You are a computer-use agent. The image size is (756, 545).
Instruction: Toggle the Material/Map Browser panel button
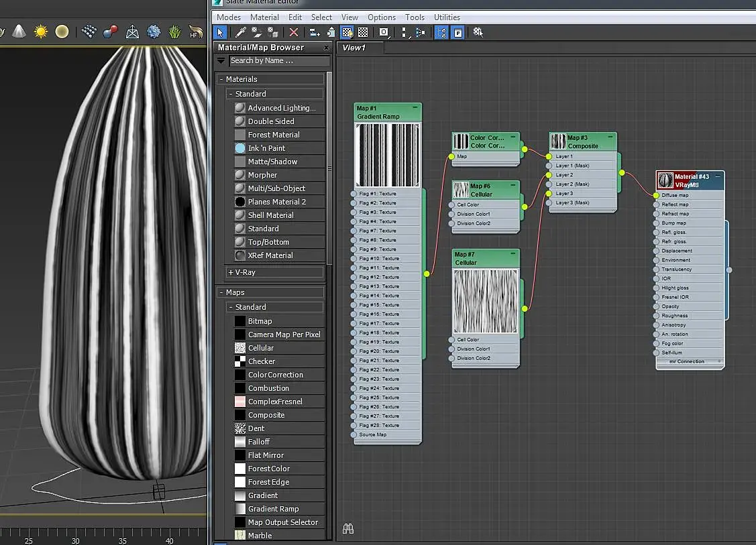point(441,32)
